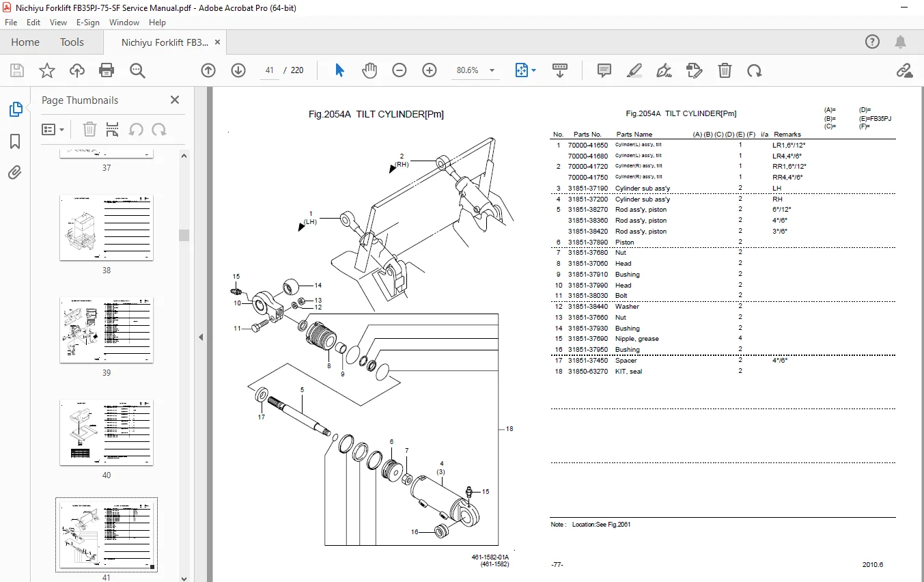Image resolution: width=924 pixels, height=582 pixels.
Task: Open the Help question mark icon
Action: (x=873, y=42)
